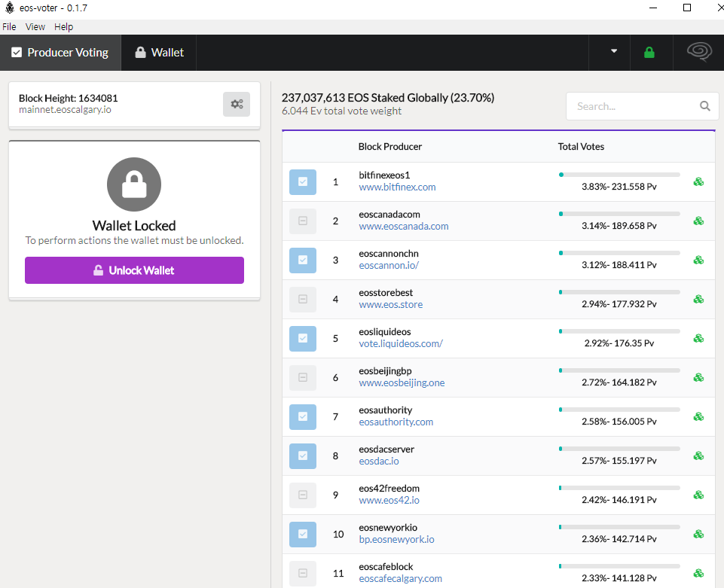Screen dimensions: 724x588
Task: Open eosdacserver producer info icon
Action: (x=698, y=456)
